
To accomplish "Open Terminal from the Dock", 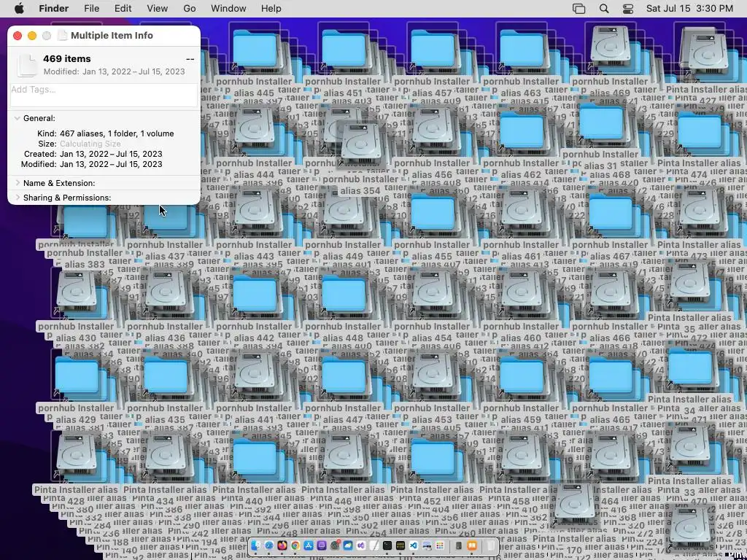I will pos(387,545).
